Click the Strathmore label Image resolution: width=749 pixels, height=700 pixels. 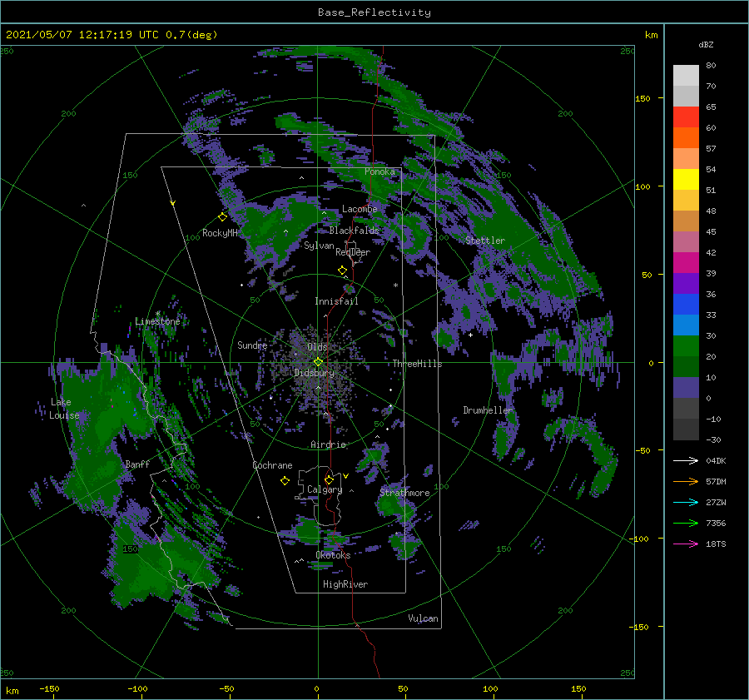[404, 493]
